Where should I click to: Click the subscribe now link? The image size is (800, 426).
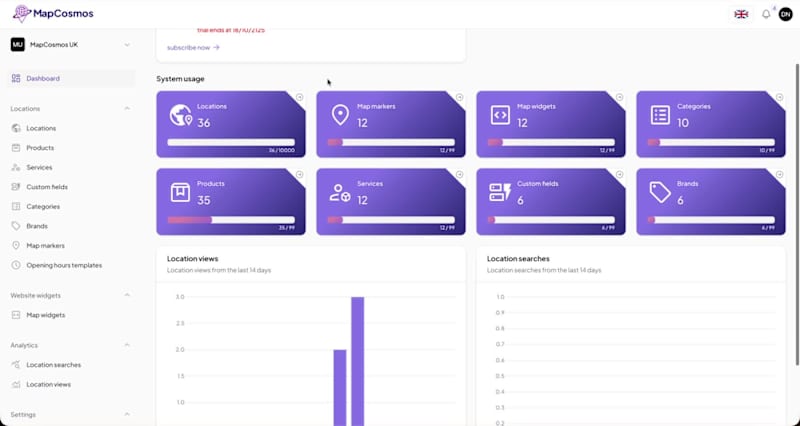click(193, 47)
